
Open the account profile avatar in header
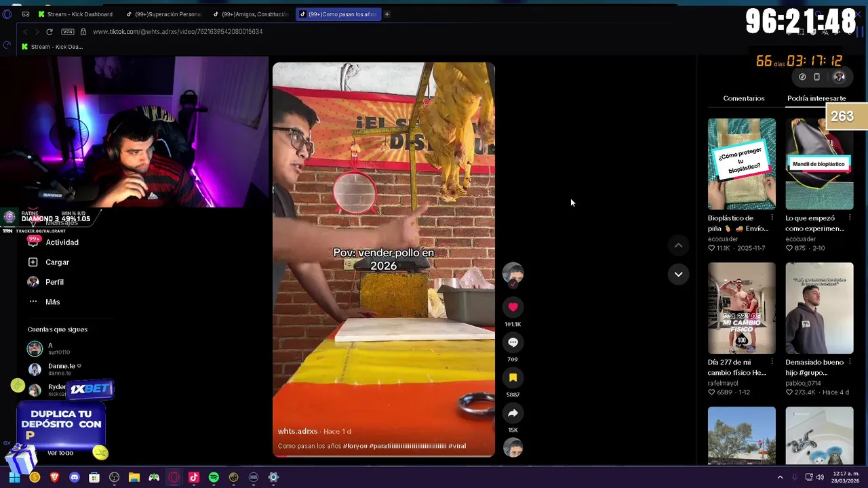(x=840, y=77)
